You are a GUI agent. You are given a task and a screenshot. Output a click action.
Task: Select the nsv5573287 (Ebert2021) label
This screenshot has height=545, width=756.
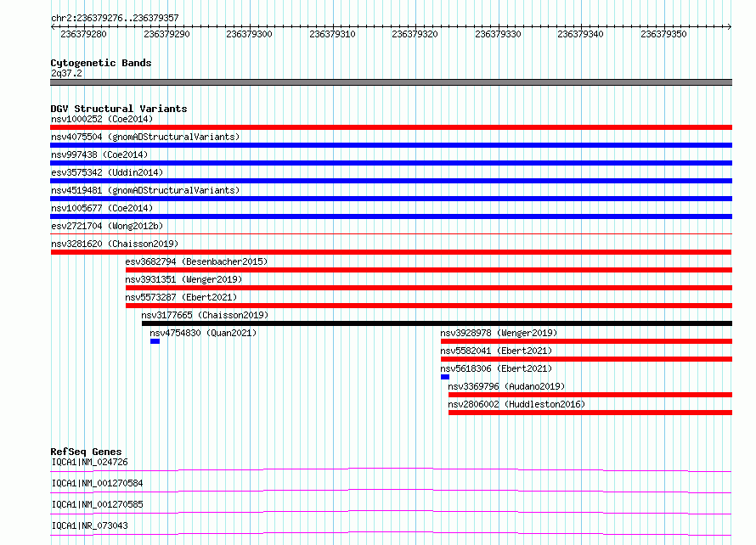pos(181,297)
